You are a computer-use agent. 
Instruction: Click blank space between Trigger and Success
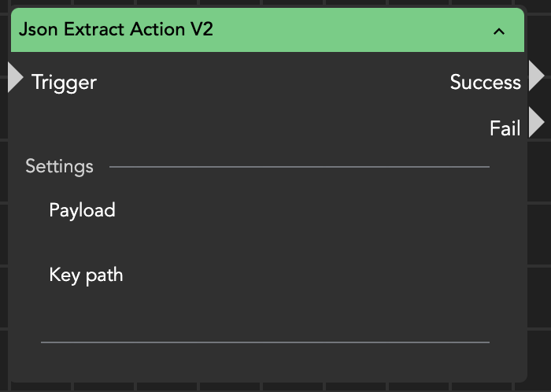coord(268,82)
